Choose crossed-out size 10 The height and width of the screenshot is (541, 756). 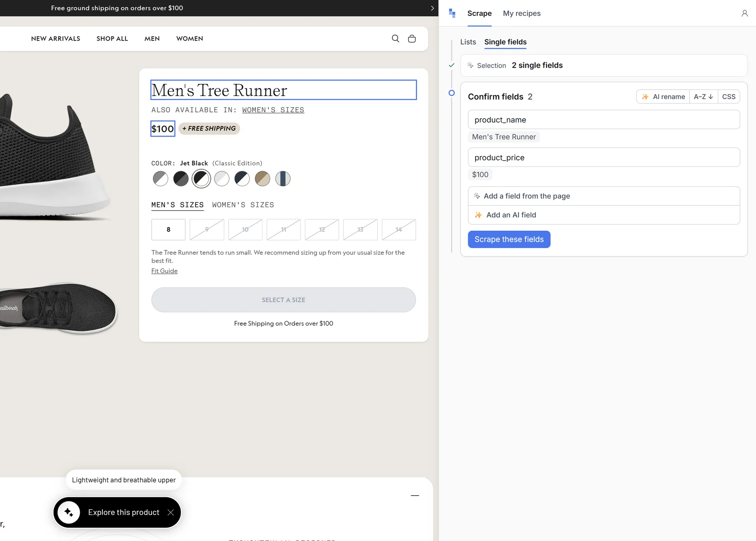(x=245, y=230)
